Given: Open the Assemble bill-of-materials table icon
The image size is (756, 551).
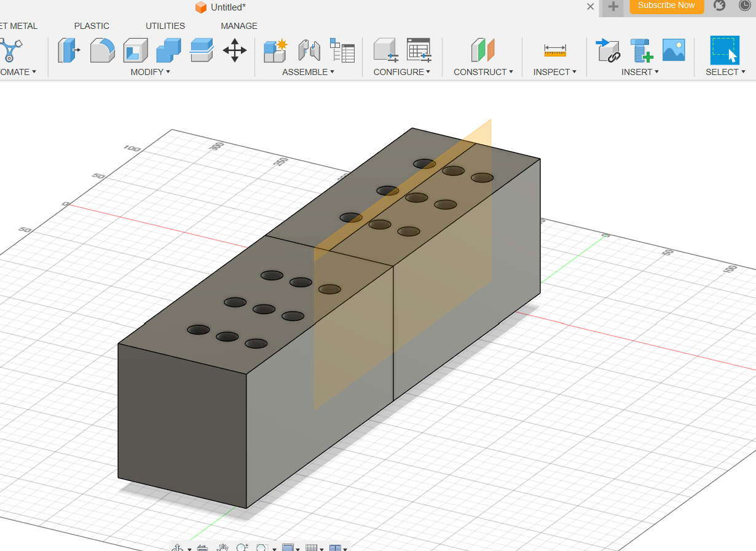Looking at the screenshot, I should click(342, 50).
